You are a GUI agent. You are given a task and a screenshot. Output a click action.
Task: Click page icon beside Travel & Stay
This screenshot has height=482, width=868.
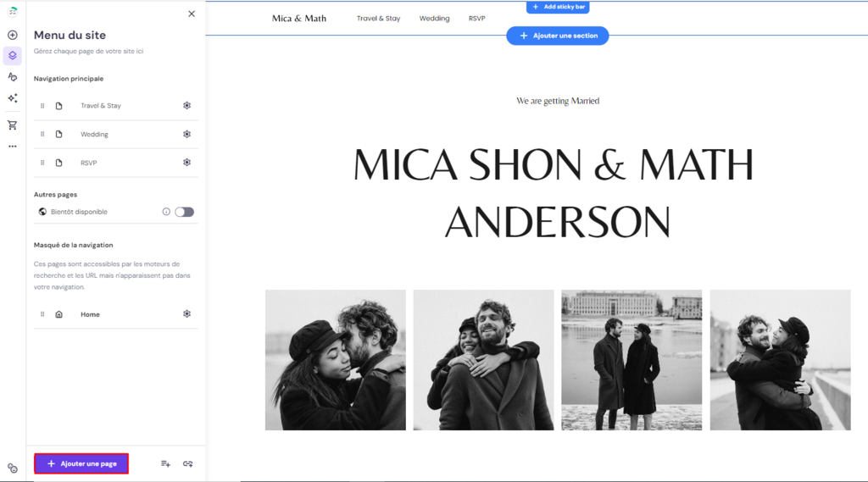point(58,106)
